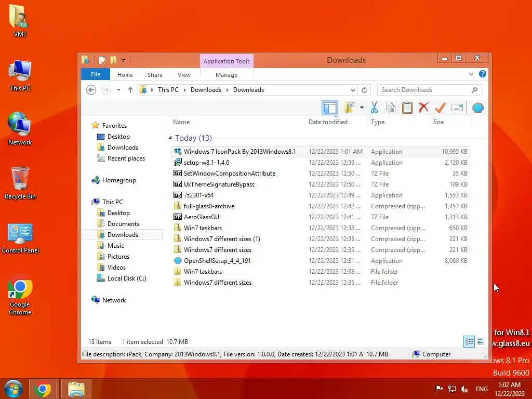Collapse the ribbon chevron

tap(471, 74)
